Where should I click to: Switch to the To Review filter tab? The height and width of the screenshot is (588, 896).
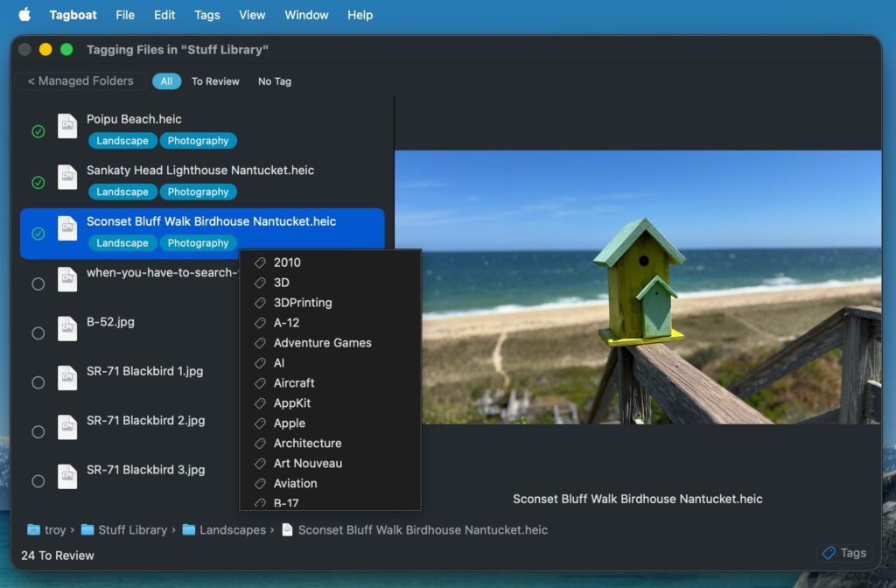click(215, 81)
